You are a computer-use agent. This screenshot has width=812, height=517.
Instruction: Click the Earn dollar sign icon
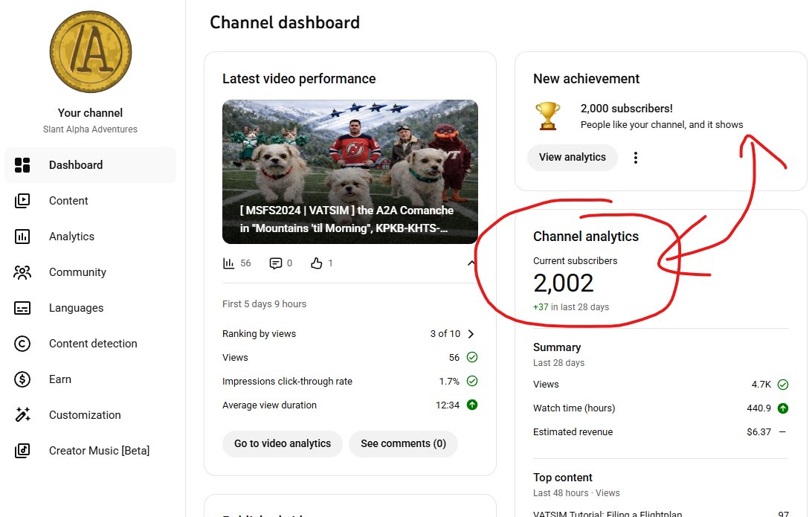(22, 379)
